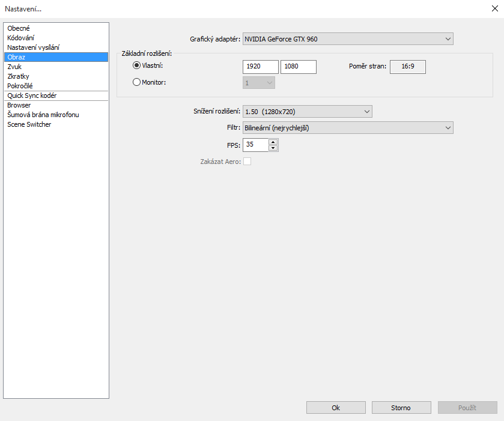The image size is (504, 421).
Task: Open the Filtr dropdown list
Action: [x=348, y=127]
